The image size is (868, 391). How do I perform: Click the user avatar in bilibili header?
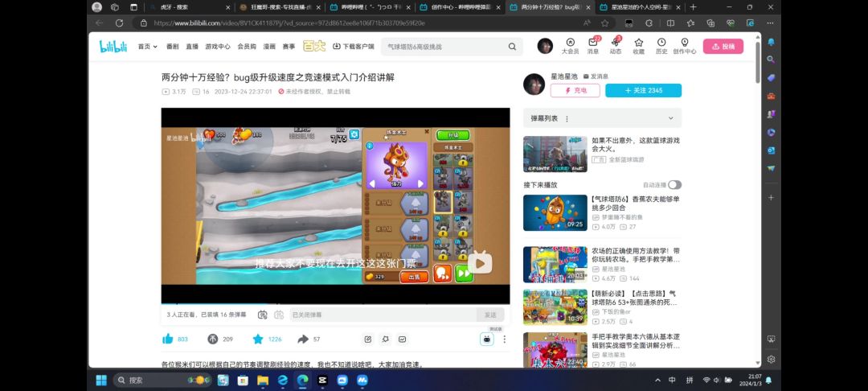[545, 46]
